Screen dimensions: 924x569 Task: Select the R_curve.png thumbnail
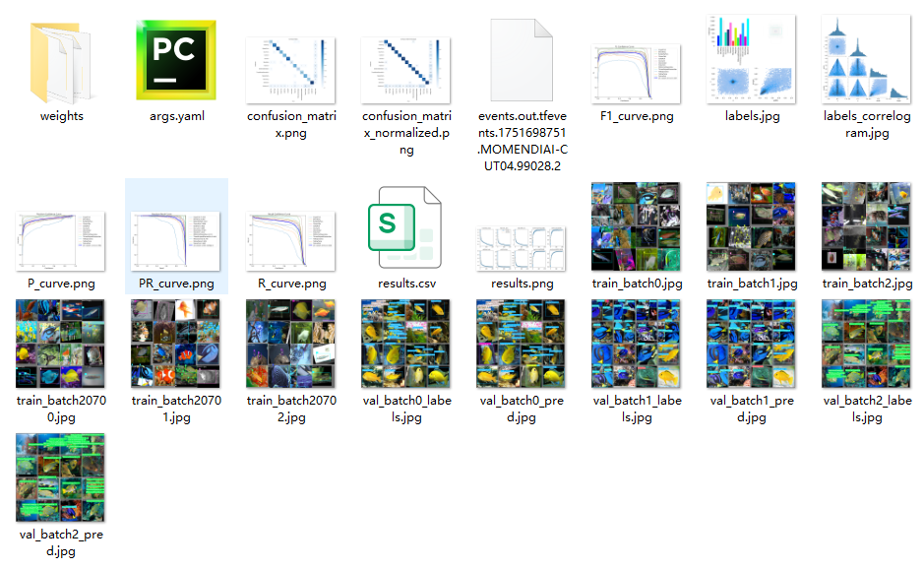click(291, 241)
